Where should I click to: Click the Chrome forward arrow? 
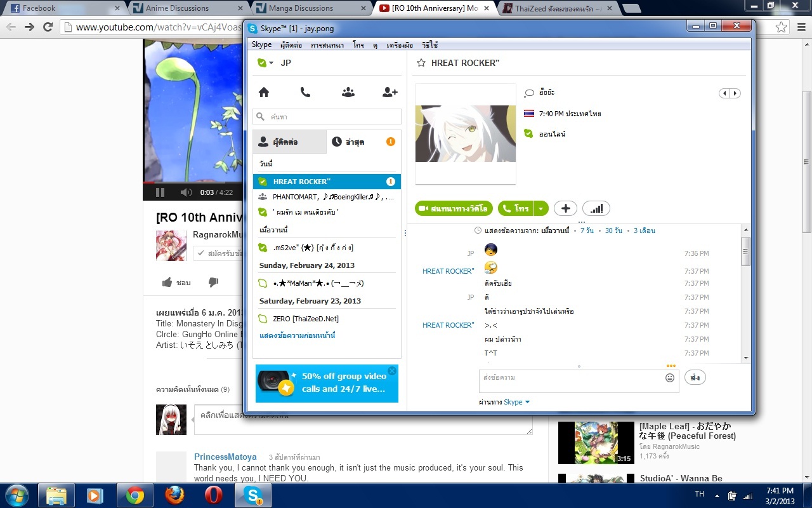[29, 27]
